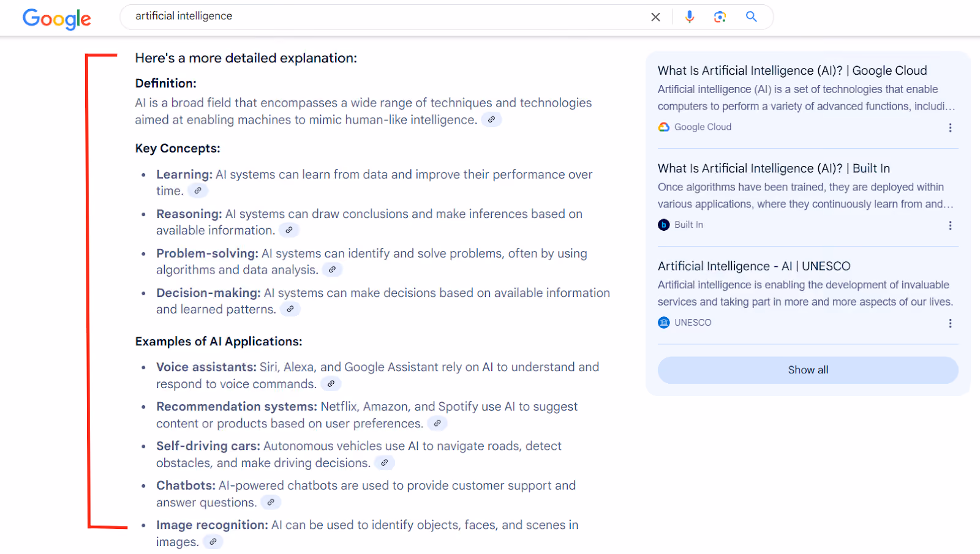
Task: Open source link icon after Self-driving cars bullet
Action: [x=384, y=463]
